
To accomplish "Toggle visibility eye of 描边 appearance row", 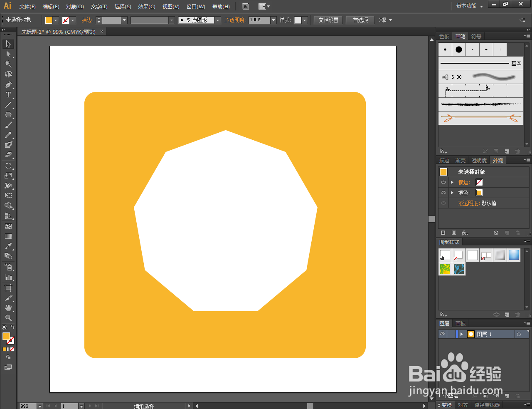I will 443,182.
